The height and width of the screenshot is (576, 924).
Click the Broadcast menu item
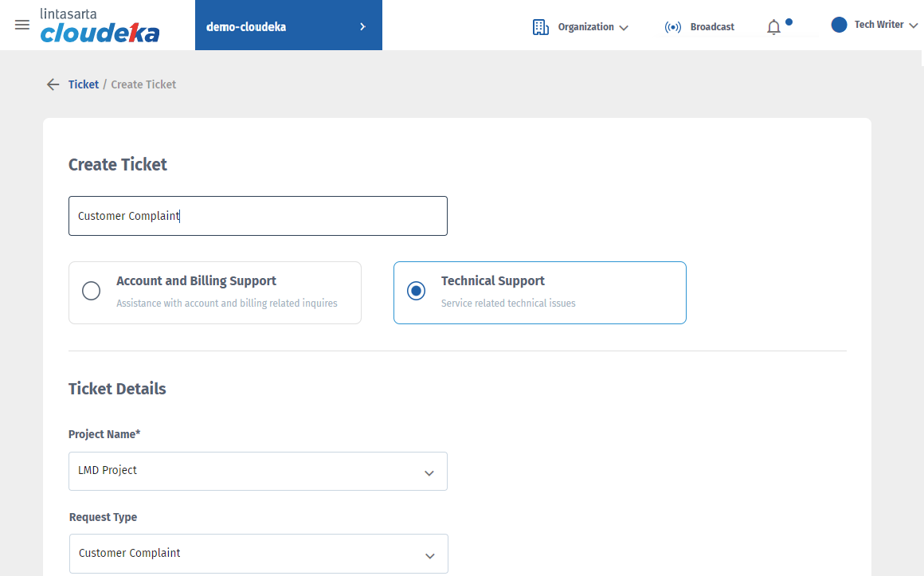pyautogui.click(x=712, y=27)
